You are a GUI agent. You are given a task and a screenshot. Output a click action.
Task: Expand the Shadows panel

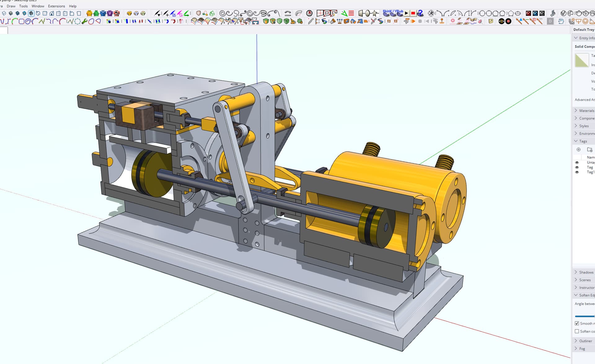[586, 272]
